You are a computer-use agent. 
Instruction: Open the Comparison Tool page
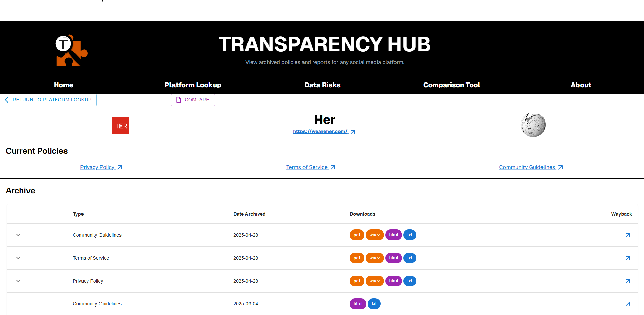pos(452,85)
